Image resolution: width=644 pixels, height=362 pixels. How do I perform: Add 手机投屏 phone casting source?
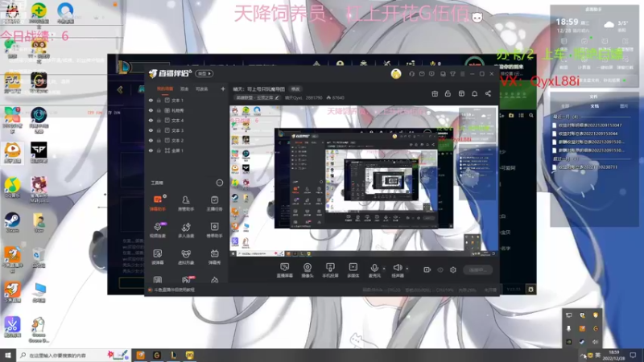(x=330, y=270)
